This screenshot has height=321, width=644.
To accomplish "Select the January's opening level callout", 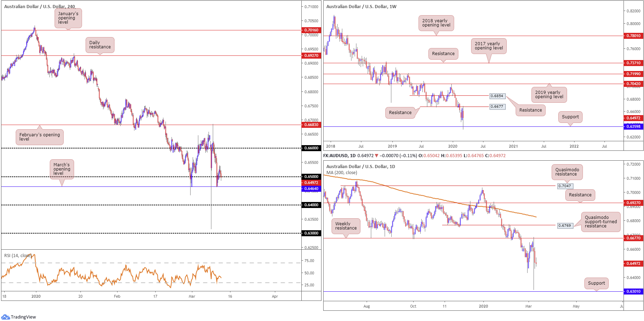I will coord(68,18).
